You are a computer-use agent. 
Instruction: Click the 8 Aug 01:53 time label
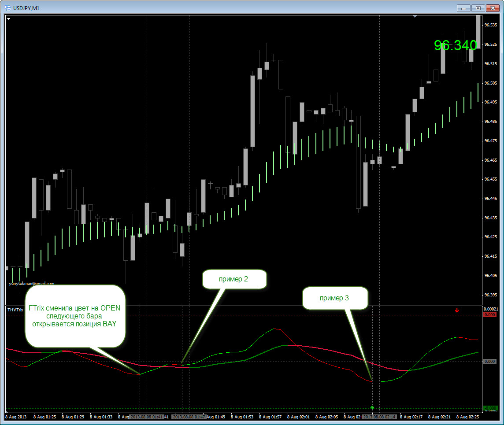point(242,417)
